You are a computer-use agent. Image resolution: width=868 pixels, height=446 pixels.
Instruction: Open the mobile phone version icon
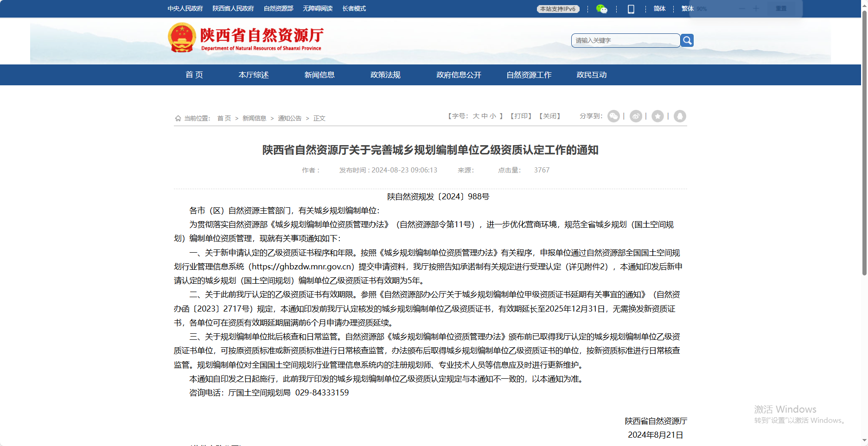pyautogui.click(x=631, y=9)
